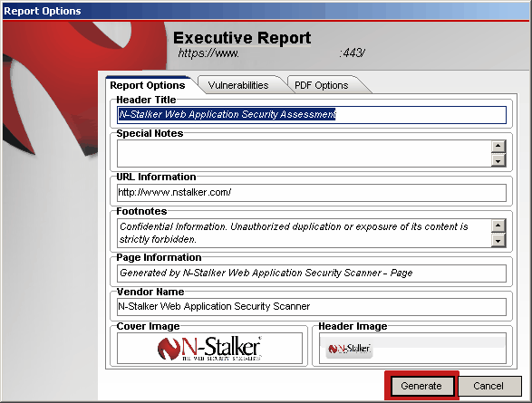The width and height of the screenshot is (532, 403).
Task: Click the Report Options title bar
Action: pos(266,11)
